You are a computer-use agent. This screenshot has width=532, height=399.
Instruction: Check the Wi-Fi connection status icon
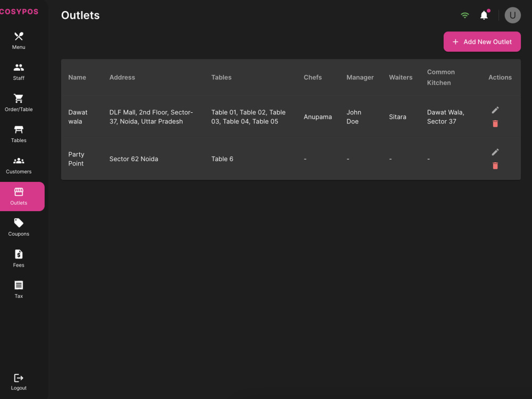(x=465, y=15)
